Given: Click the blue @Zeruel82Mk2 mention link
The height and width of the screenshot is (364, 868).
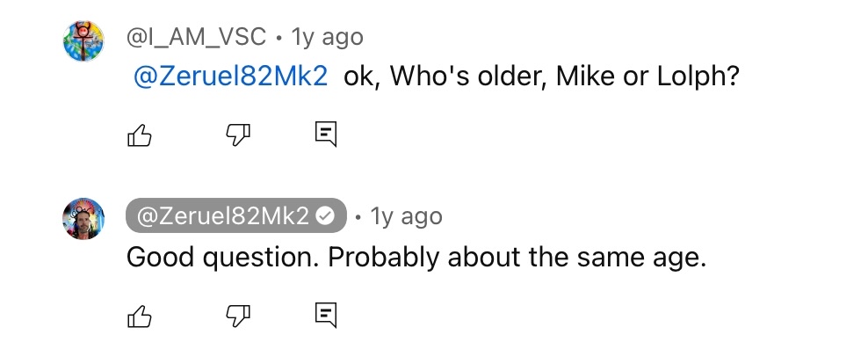Looking at the screenshot, I should (231, 76).
